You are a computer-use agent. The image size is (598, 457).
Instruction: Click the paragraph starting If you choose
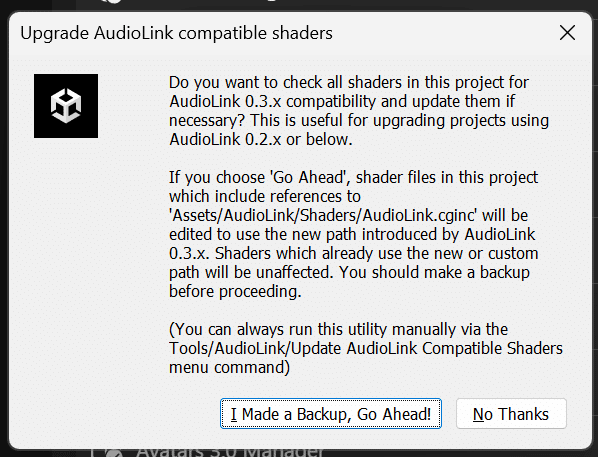point(354,234)
